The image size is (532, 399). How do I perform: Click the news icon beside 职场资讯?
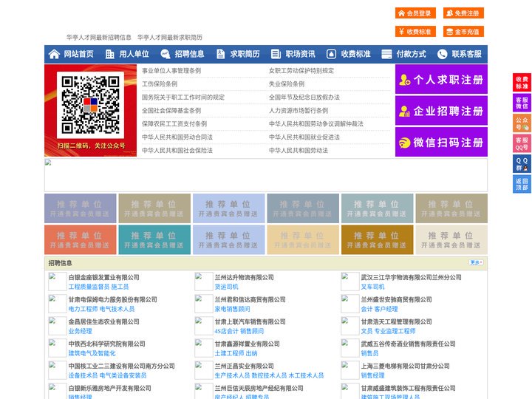(276, 54)
